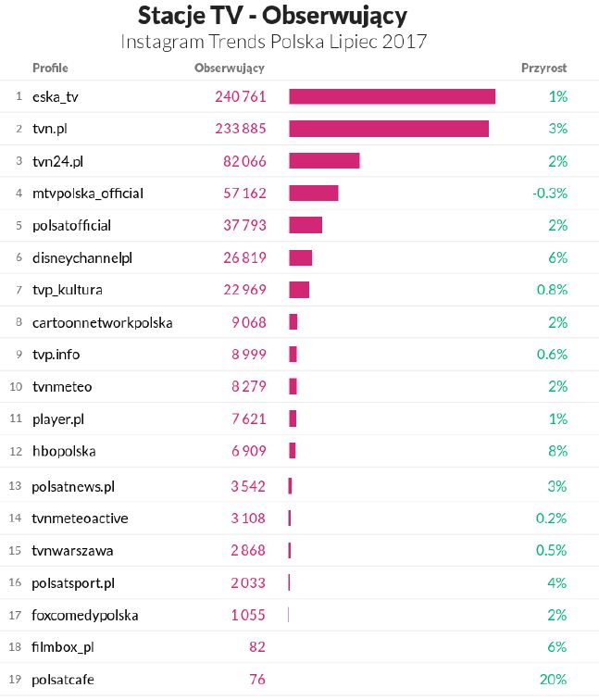Image resolution: width=599 pixels, height=700 pixels.
Task: Click the Przyrost column header
Action: point(543,68)
